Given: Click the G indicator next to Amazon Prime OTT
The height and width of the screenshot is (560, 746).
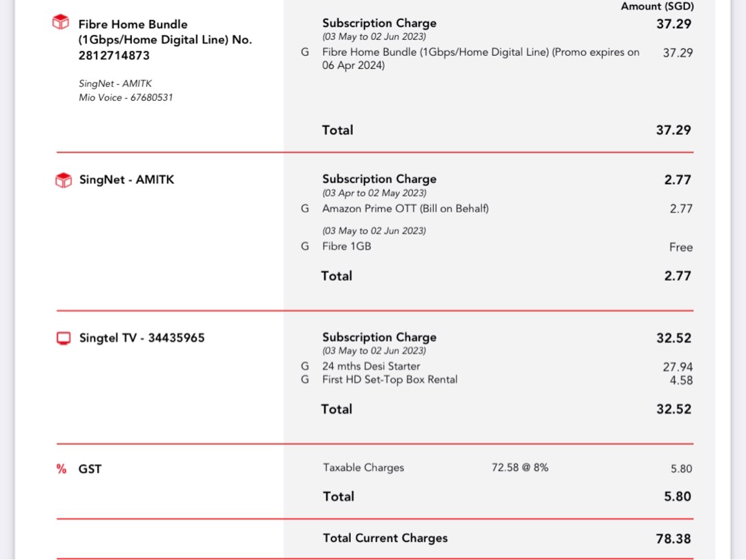Looking at the screenshot, I should click(305, 208).
